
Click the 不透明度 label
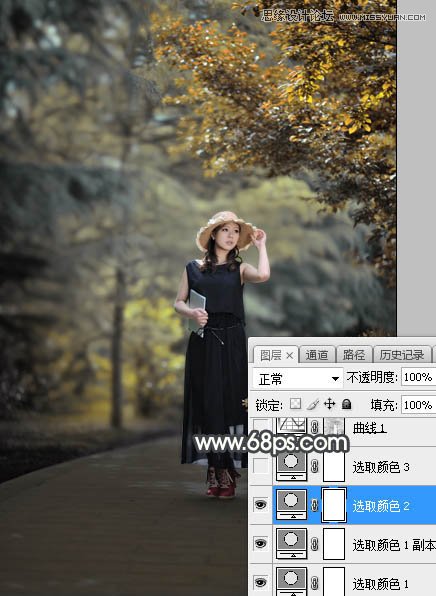372,377
